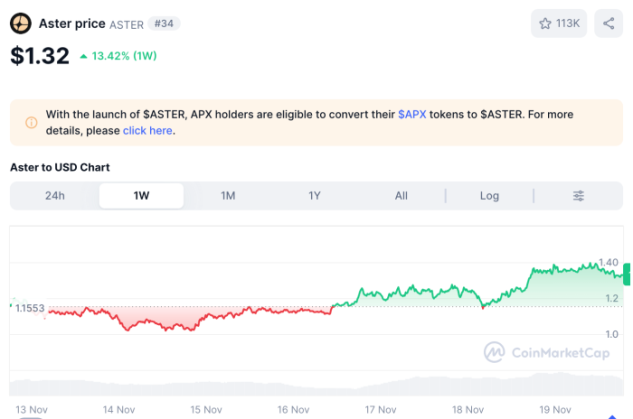Screen dimensions: 633x419
Task: Open share options with share icon
Action: 608,23
